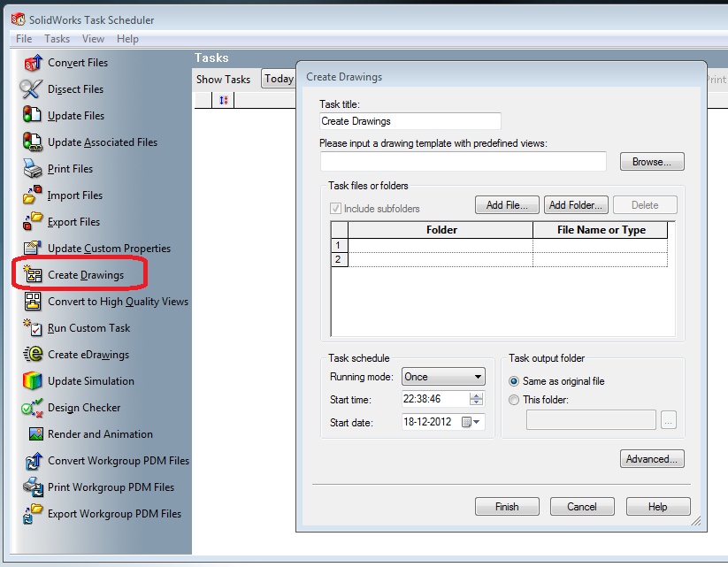Open the View menu
The width and height of the screenshot is (728, 567).
point(93,39)
